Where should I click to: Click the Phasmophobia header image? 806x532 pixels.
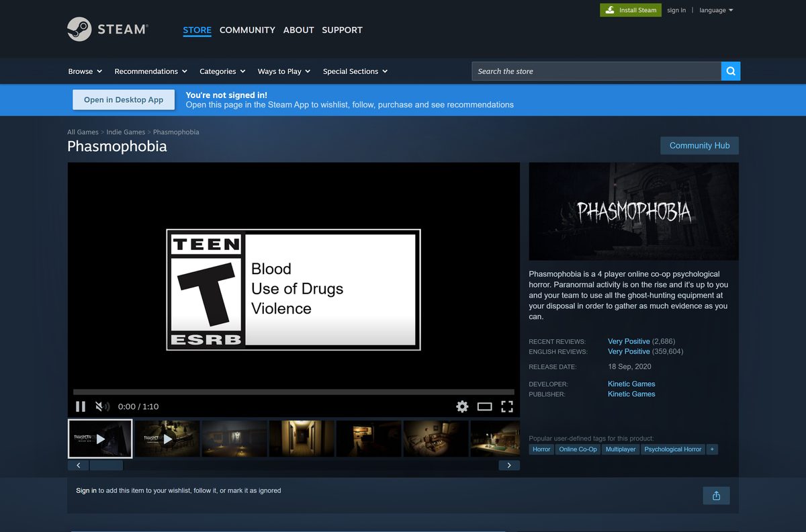click(x=633, y=212)
